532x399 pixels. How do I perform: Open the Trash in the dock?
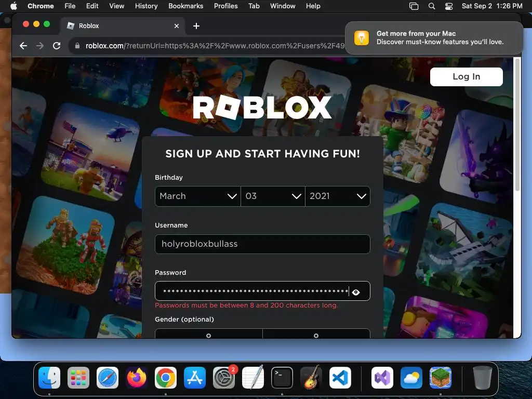[482, 378]
